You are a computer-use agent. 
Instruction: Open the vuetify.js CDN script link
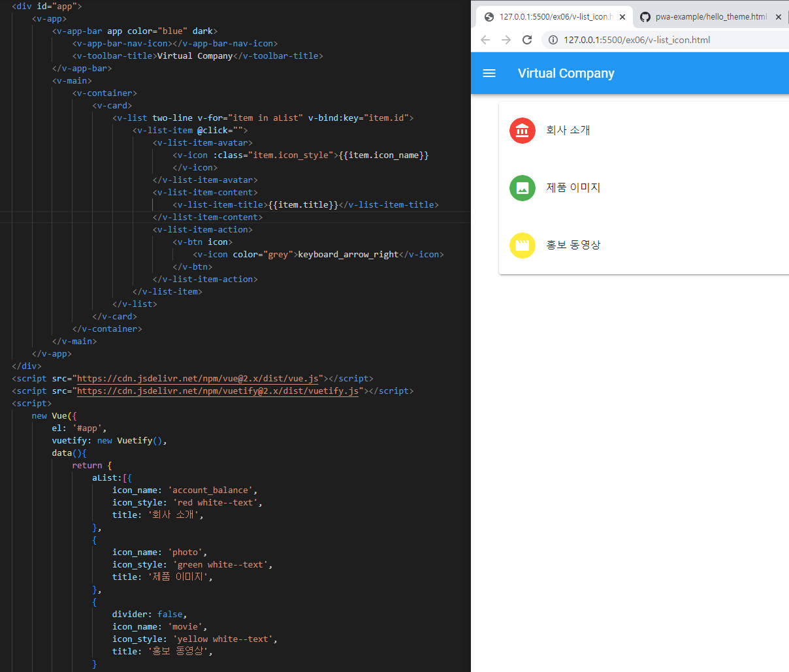click(218, 391)
